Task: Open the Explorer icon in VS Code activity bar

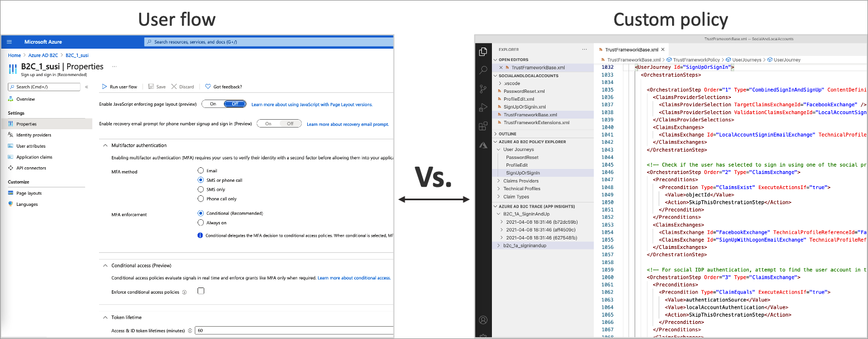Action: 482,53
